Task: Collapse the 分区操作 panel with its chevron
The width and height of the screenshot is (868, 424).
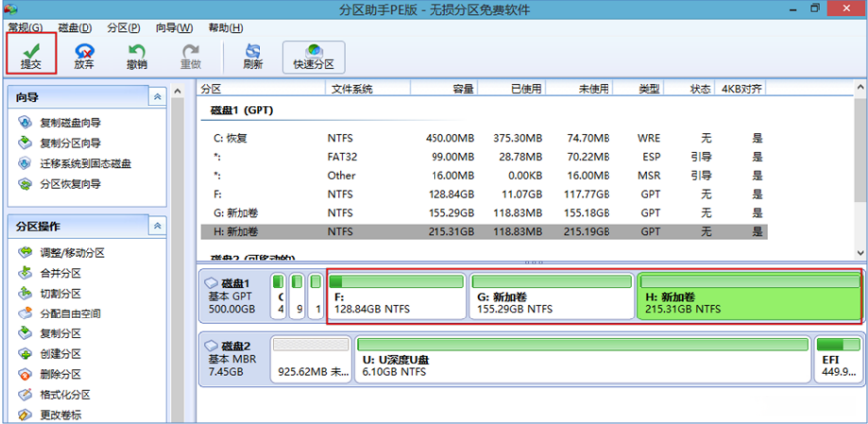Action: (x=157, y=226)
